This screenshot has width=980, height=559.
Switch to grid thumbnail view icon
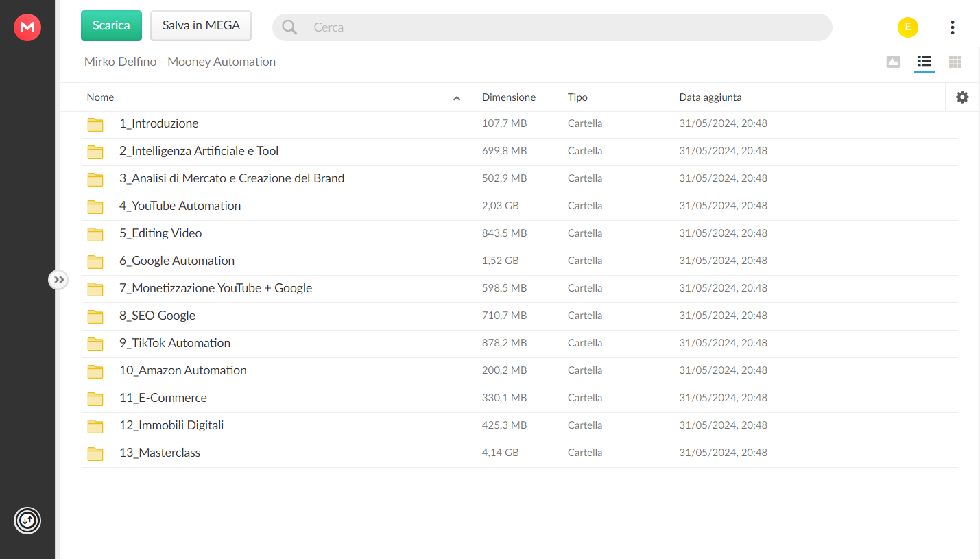click(x=955, y=62)
